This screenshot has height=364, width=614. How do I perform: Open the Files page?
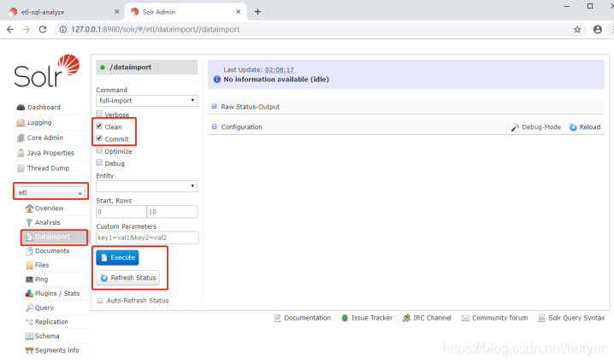pos(42,265)
